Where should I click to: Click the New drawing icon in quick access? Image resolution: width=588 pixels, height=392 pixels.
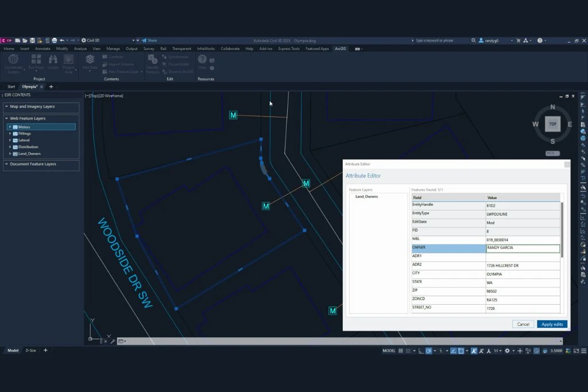coord(17,41)
